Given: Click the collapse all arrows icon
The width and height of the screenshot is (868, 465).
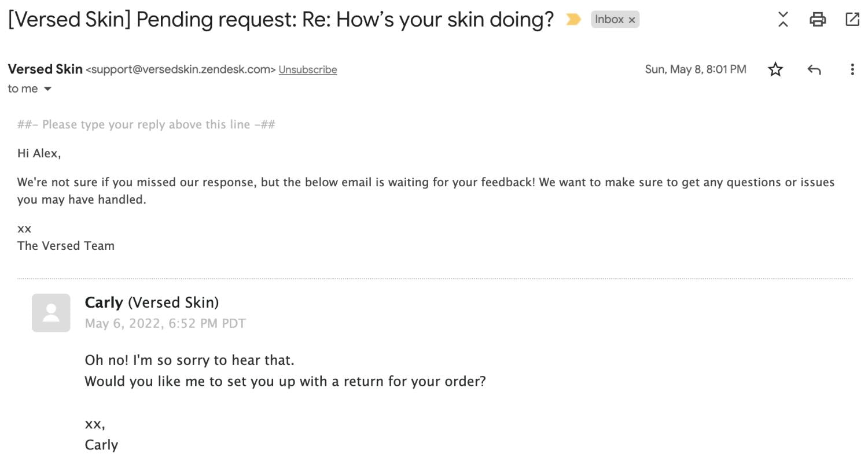Looking at the screenshot, I should (783, 20).
